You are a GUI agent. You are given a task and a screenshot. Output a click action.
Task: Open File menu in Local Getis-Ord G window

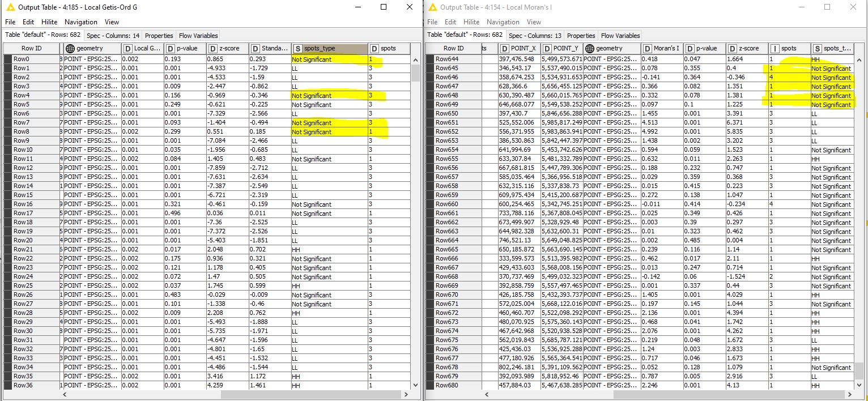10,22
